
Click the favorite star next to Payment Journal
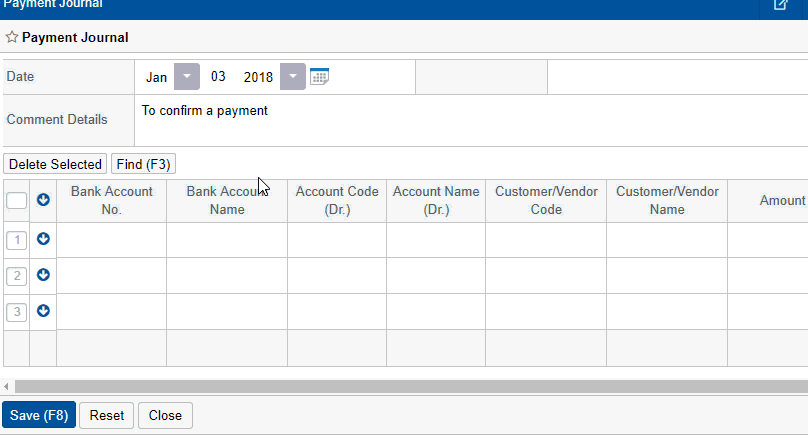[x=12, y=38]
